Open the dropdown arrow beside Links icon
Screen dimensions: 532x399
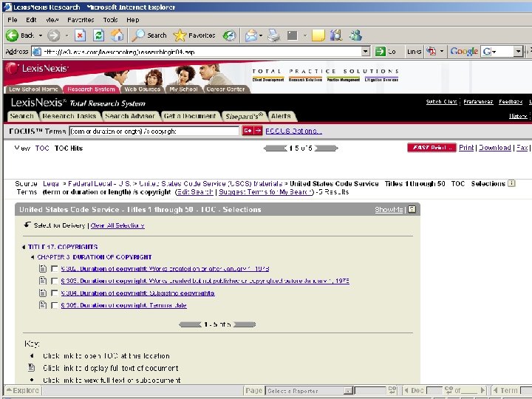pos(442,52)
